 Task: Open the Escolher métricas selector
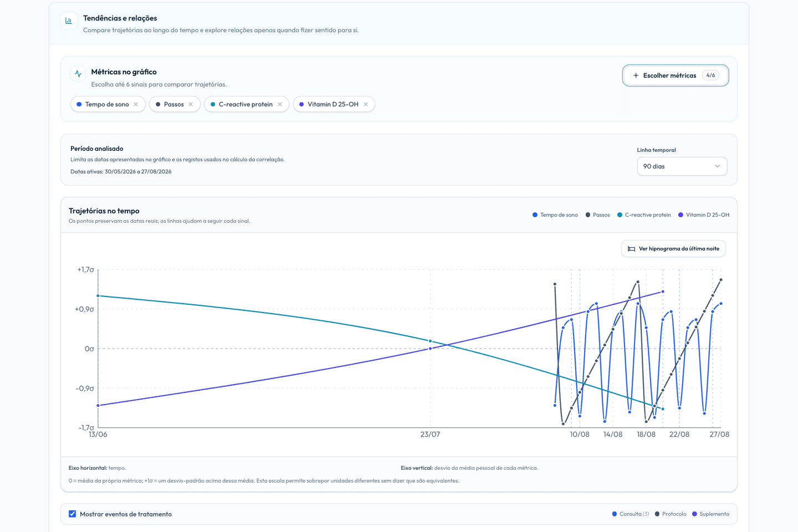click(676, 75)
